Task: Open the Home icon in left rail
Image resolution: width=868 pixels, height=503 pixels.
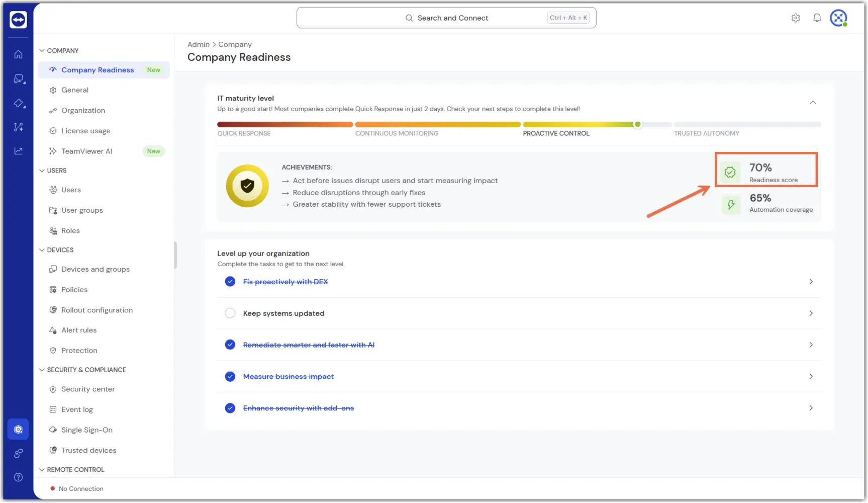Action: (18, 54)
